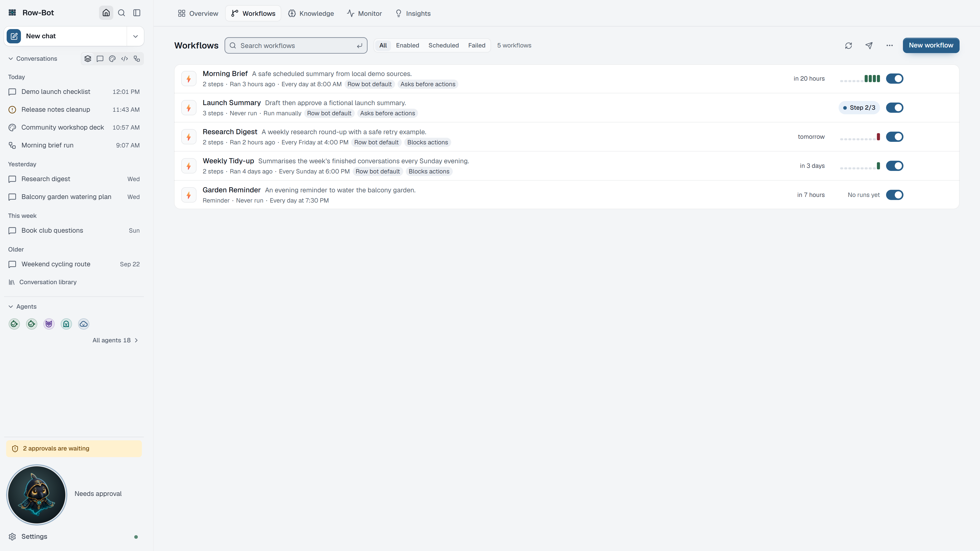Click the Search workflows field
Viewport: 980px width, 551px height.
click(x=296, y=46)
